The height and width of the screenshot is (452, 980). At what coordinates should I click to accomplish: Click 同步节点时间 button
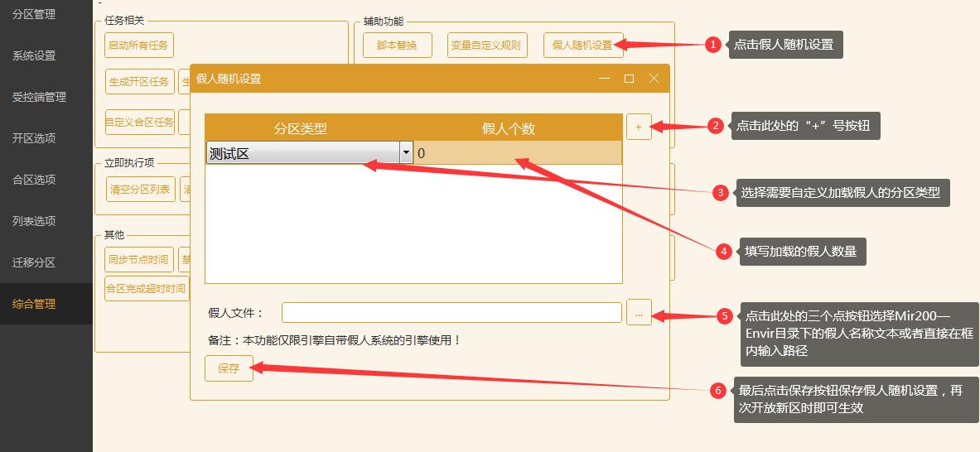point(139,259)
